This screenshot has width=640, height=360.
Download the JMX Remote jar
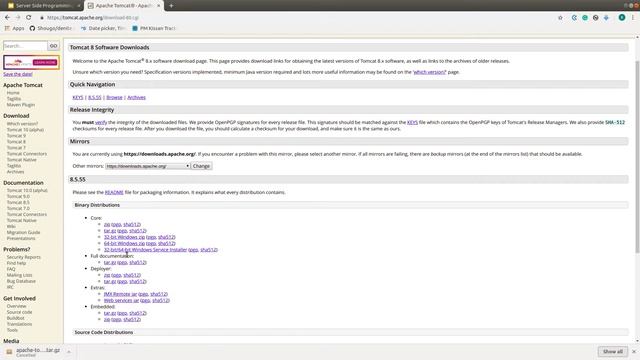pos(120,294)
